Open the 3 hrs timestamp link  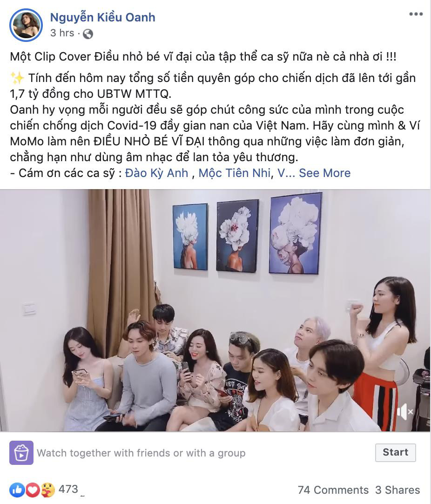point(62,33)
